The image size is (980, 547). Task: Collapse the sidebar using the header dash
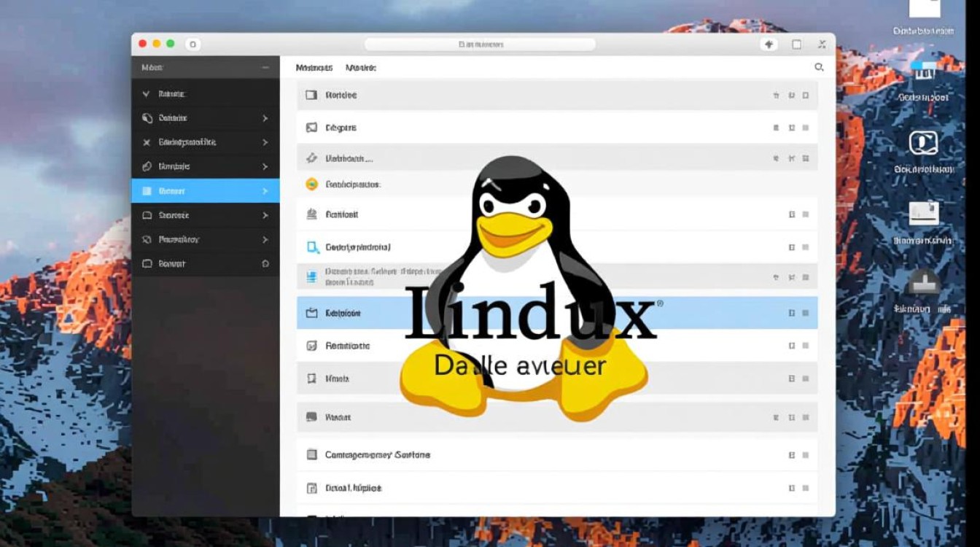pos(265,68)
